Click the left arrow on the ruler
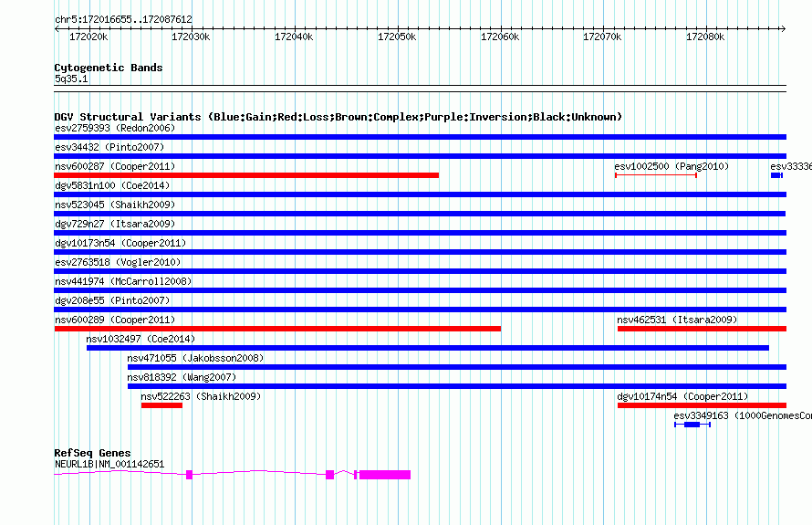 click(x=57, y=29)
